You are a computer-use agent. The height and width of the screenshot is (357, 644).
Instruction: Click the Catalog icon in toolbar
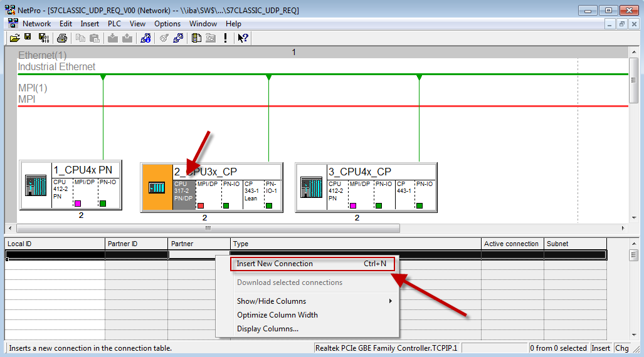point(196,38)
